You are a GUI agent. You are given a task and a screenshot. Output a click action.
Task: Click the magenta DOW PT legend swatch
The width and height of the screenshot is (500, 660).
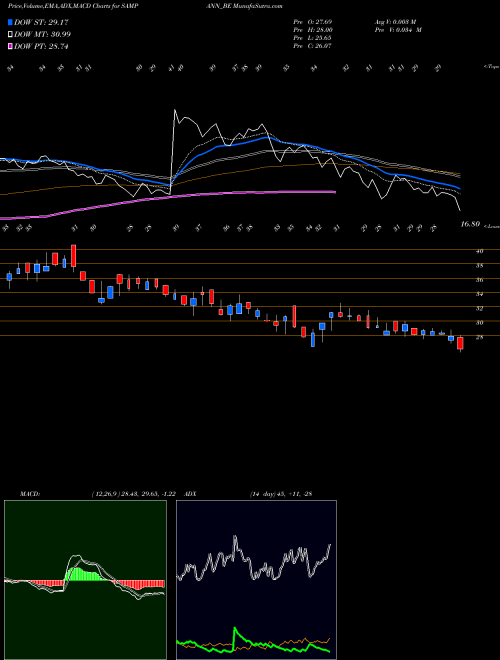click(11, 46)
